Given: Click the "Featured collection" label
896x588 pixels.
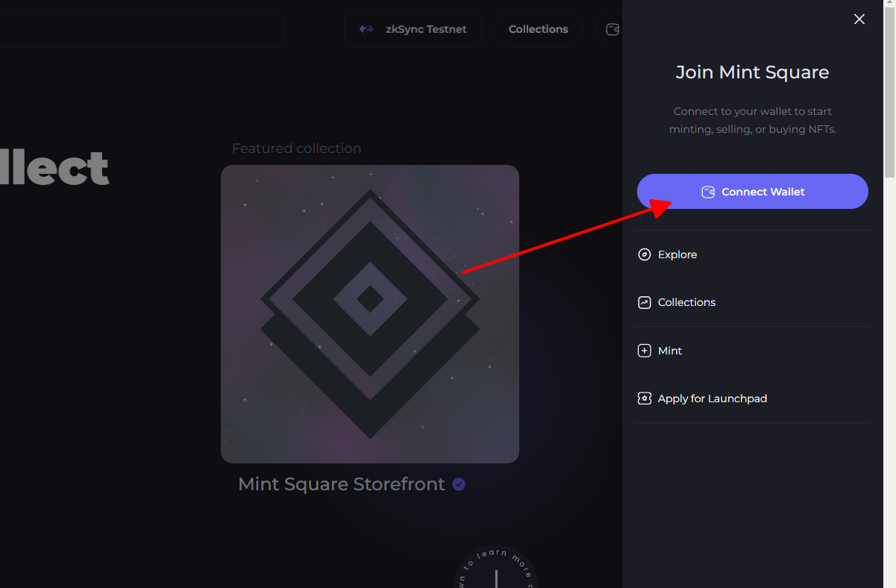Looking at the screenshot, I should [x=296, y=148].
